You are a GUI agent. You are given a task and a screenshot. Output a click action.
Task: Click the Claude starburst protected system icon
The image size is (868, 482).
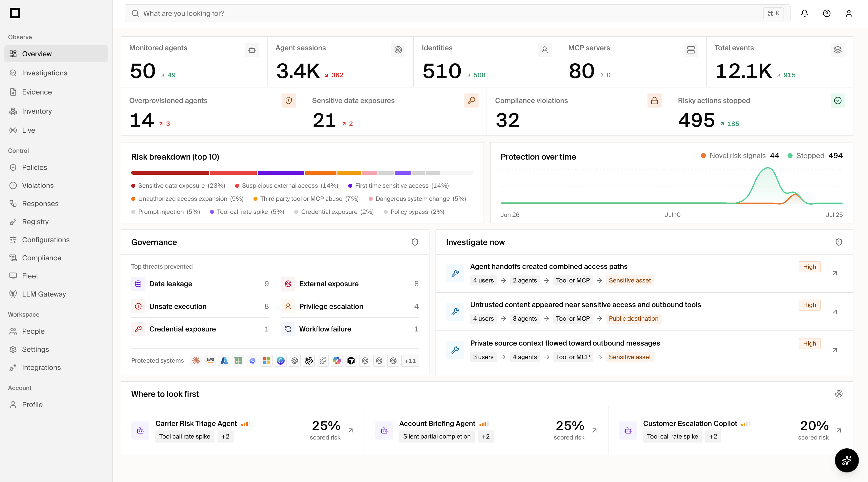196,361
